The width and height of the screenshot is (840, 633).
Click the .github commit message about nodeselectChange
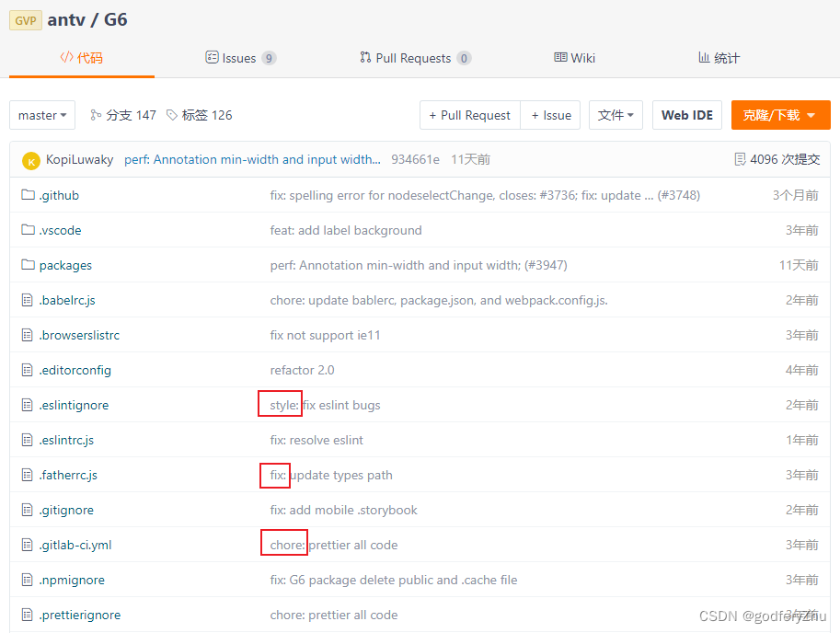[485, 195]
